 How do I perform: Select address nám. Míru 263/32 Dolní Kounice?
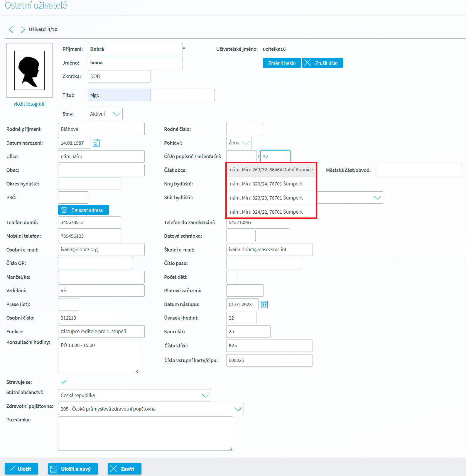[271, 170]
